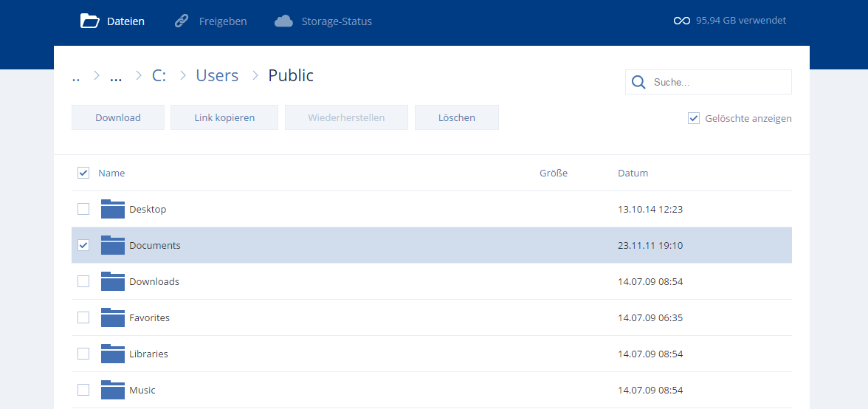The image size is (868, 409).
Task: Click the infinity storage usage icon
Action: pyautogui.click(x=681, y=21)
